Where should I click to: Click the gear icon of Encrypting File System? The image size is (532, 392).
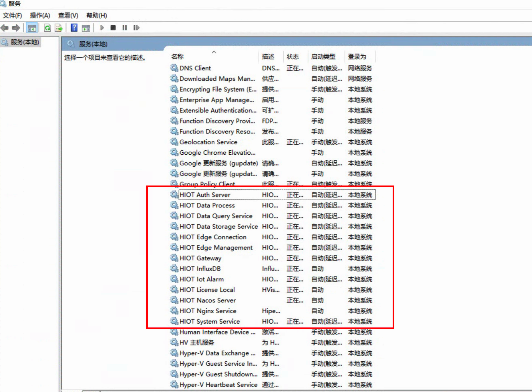click(x=174, y=89)
